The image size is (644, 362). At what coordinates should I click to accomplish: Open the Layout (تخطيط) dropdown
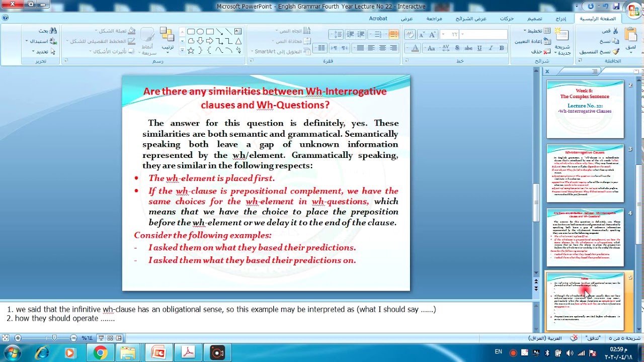[537, 31]
